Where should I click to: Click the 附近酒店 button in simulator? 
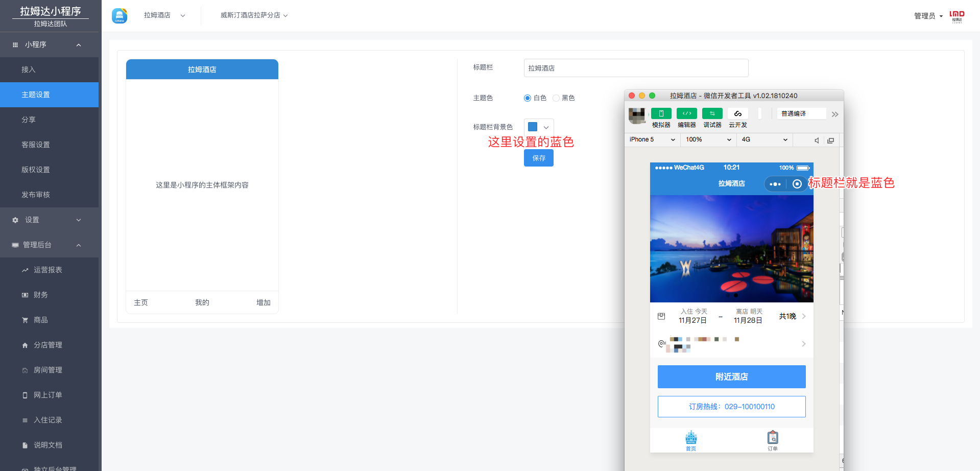[731, 376]
